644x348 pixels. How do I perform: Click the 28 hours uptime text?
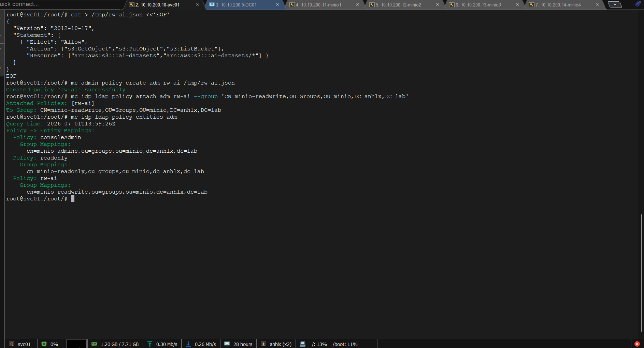[243, 344]
